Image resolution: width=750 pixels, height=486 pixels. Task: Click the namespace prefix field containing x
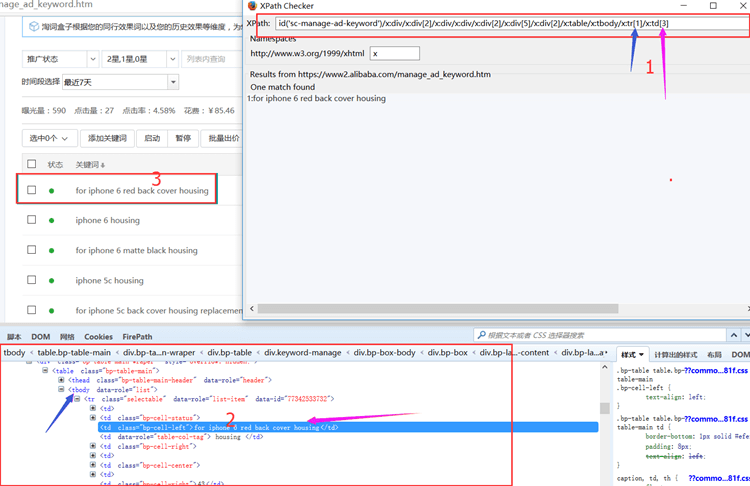395,54
